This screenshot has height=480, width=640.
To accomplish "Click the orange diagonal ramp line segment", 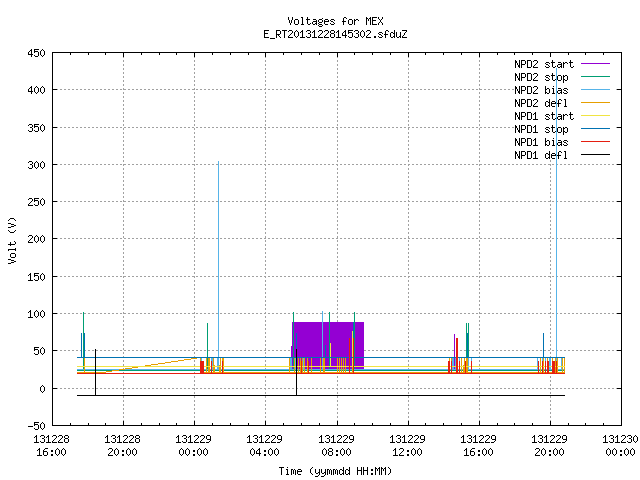I will point(152,365).
